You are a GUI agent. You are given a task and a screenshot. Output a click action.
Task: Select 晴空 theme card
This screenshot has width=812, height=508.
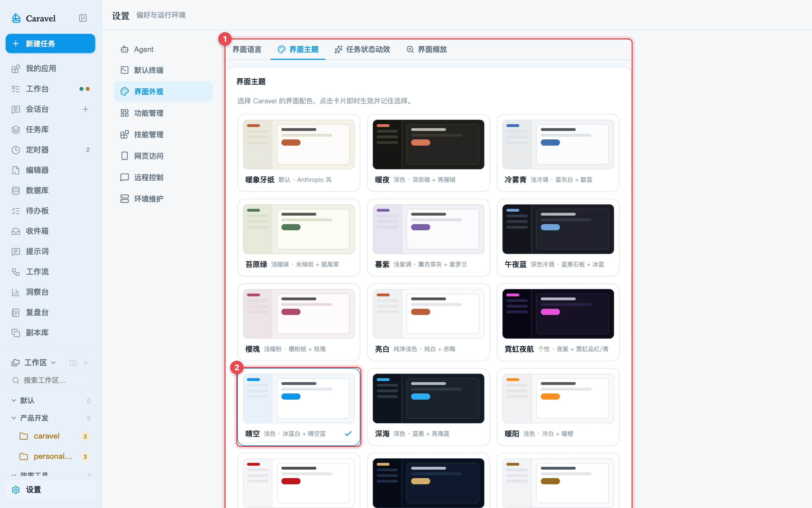tap(299, 407)
